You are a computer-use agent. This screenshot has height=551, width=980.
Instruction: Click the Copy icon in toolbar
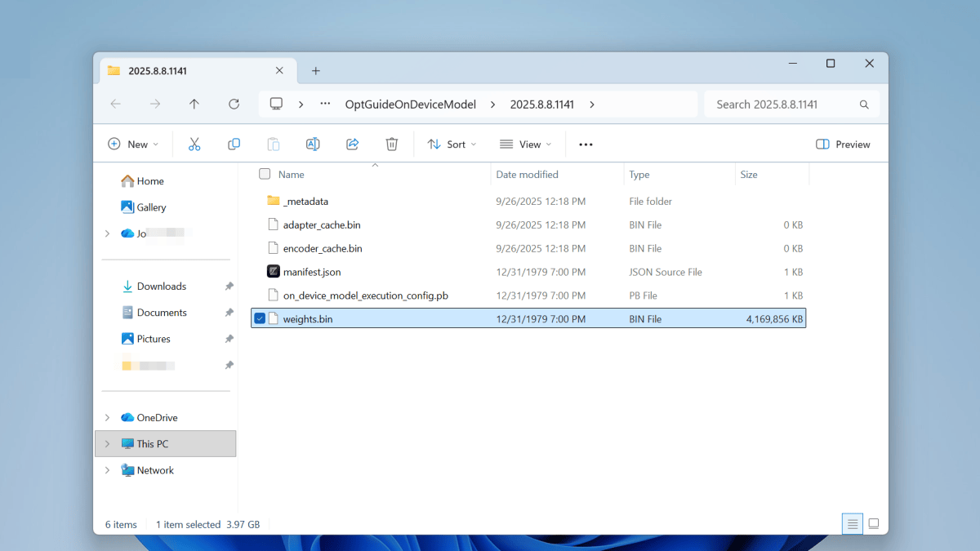(x=234, y=144)
